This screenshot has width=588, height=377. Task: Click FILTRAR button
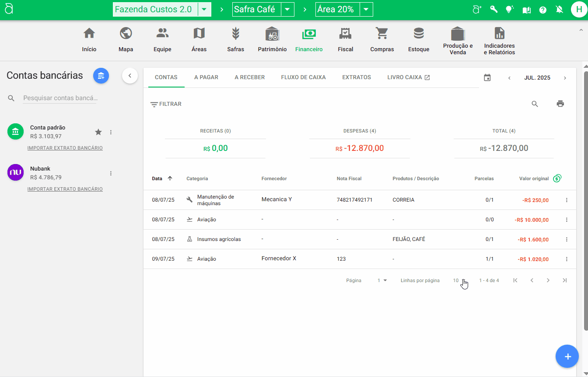pyautogui.click(x=166, y=104)
